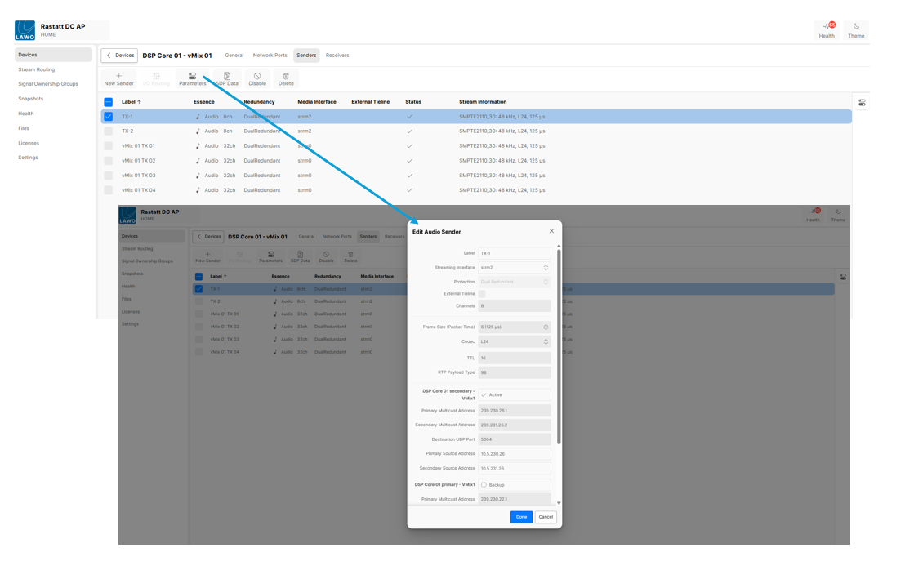This screenshot has width=905, height=588.
Task: Open the Streaming Interface dropdown
Action: click(514, 268)
